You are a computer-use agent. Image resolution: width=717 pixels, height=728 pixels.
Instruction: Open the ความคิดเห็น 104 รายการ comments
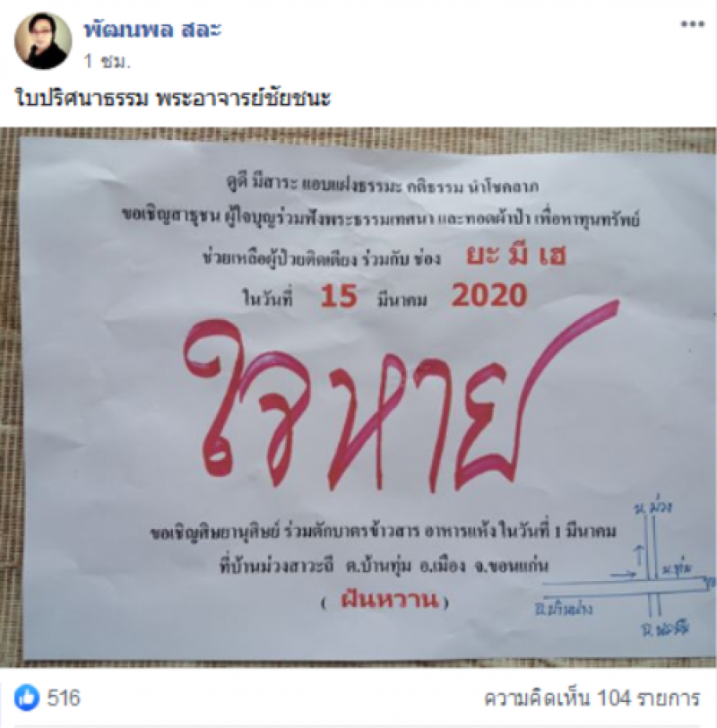(x=592, y=698)
